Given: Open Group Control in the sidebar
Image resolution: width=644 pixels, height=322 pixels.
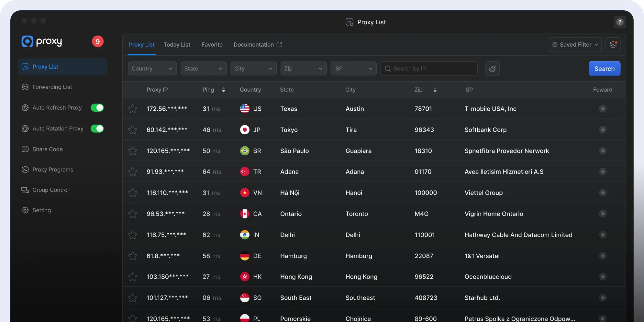Looking at the screenshot, I should [x=50, y=190].
